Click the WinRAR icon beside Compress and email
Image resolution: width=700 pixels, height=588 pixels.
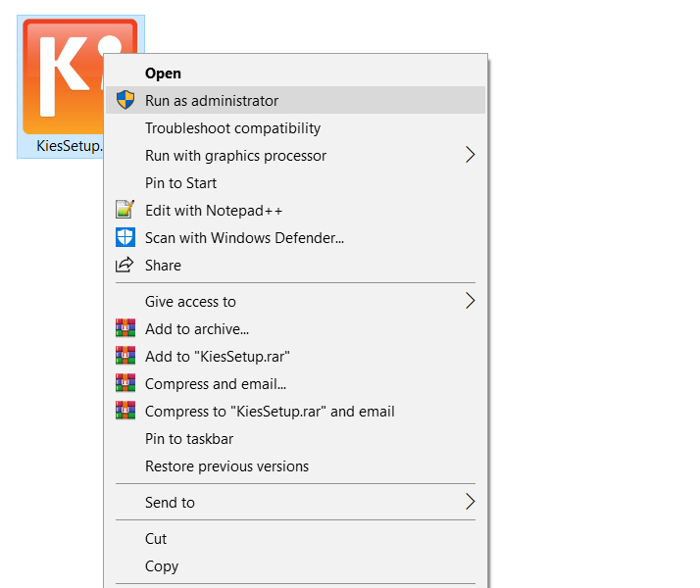click(x=125, y=383)
